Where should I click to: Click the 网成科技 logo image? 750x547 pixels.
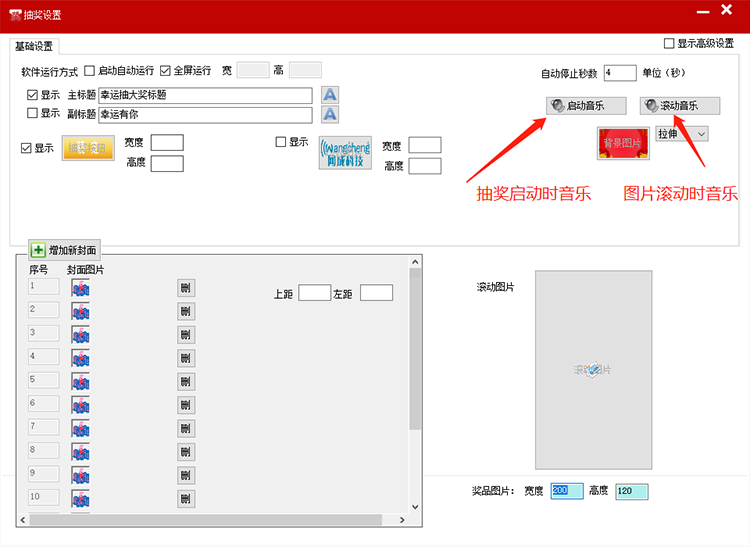click(x=345, y=153)
